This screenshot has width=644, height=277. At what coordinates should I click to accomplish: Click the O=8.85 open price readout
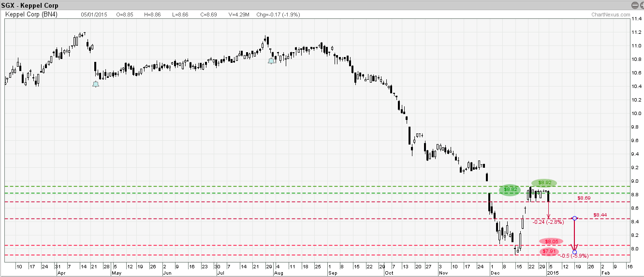(x=125, y=15)
